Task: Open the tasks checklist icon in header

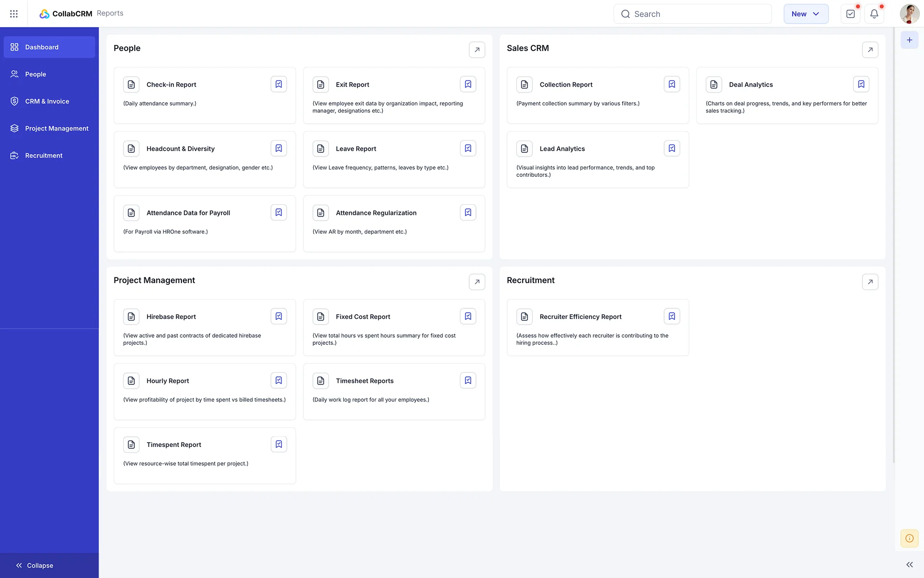Action: click(850, 13)
